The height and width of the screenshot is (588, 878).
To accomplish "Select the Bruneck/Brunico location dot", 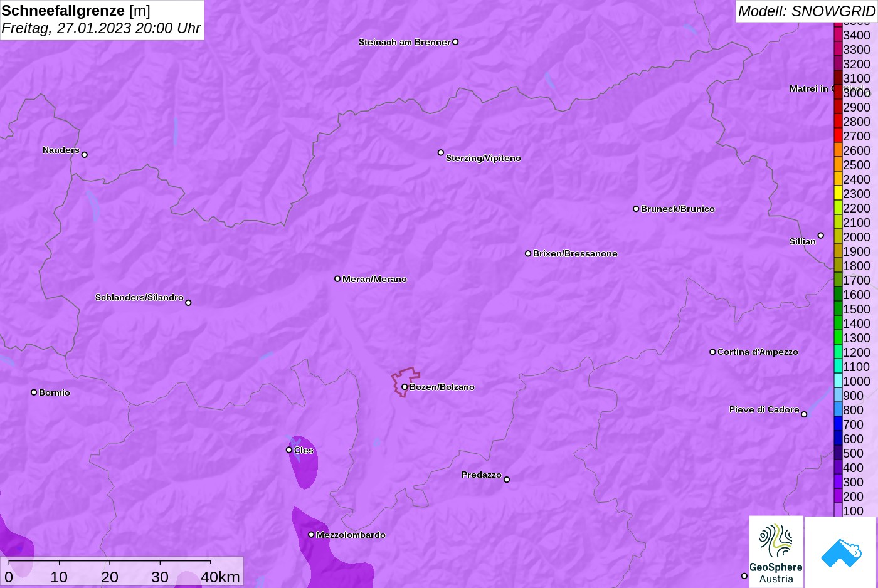I will click(636, 209).
